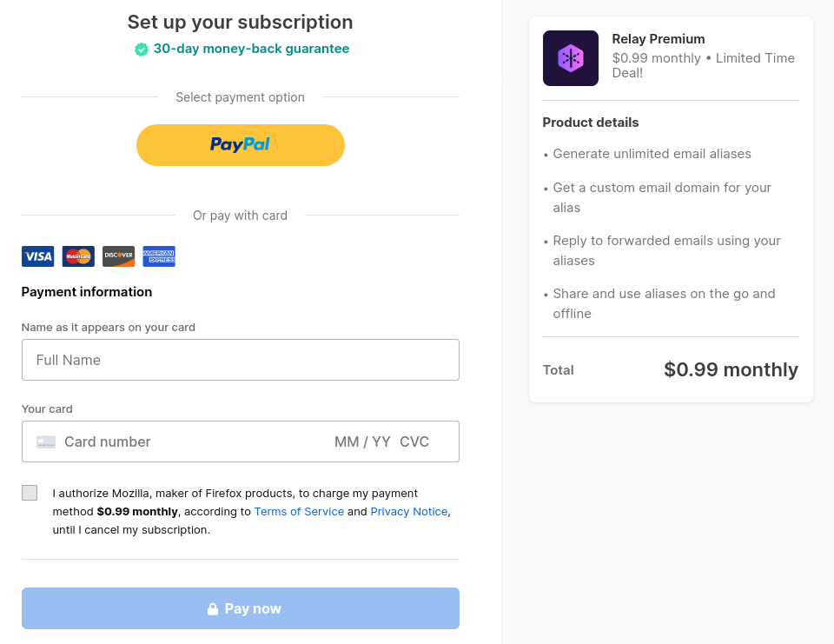Click the lock icon on Pay now
The height and width of the screenshot is (644, 834).
[x=213, y=609]
